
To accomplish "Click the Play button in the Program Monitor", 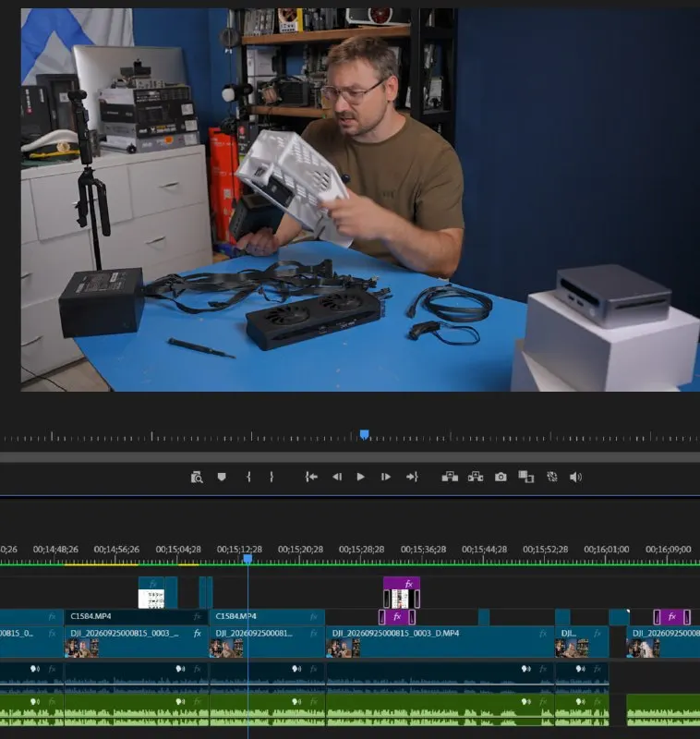I will coord(360,477).
